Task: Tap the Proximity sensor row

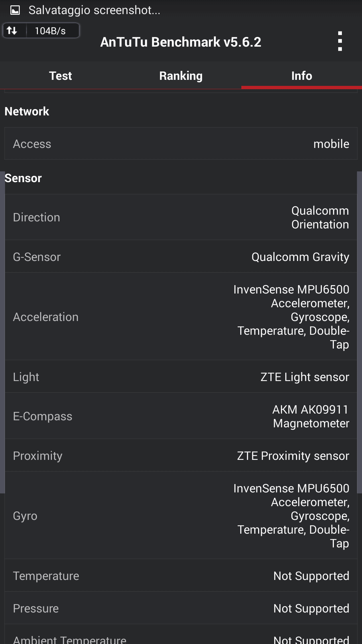Action: (181, 455)
